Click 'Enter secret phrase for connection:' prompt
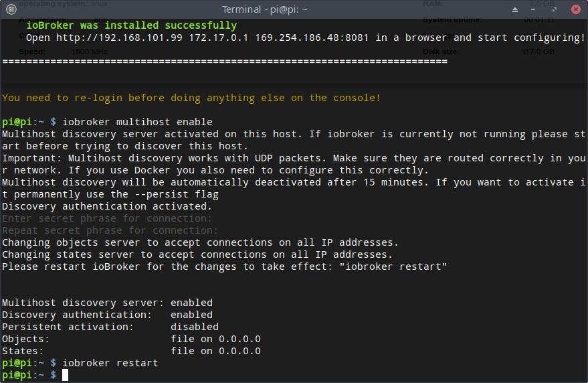Viewport: 588px width, 383px height. click(107, 218)
